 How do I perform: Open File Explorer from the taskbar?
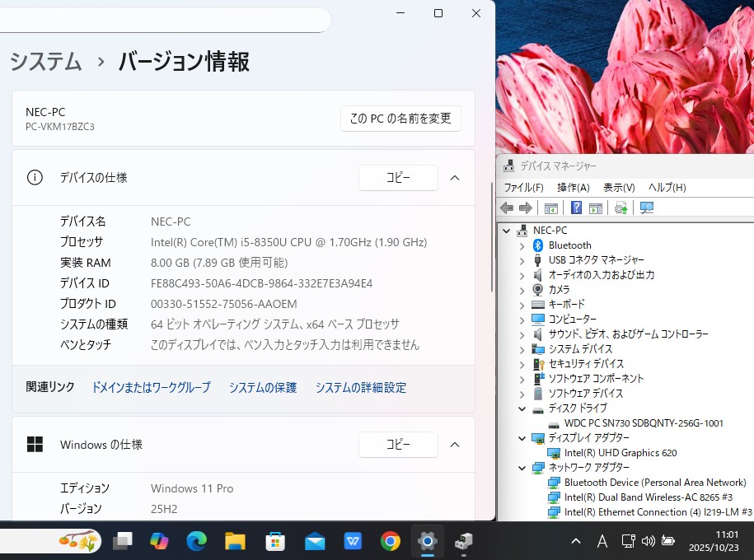tap(236, 541)
